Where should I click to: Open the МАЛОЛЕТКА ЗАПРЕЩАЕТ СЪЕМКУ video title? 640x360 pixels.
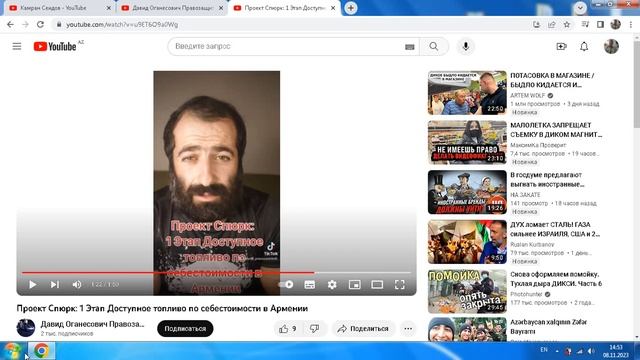(x=556, y=130)
